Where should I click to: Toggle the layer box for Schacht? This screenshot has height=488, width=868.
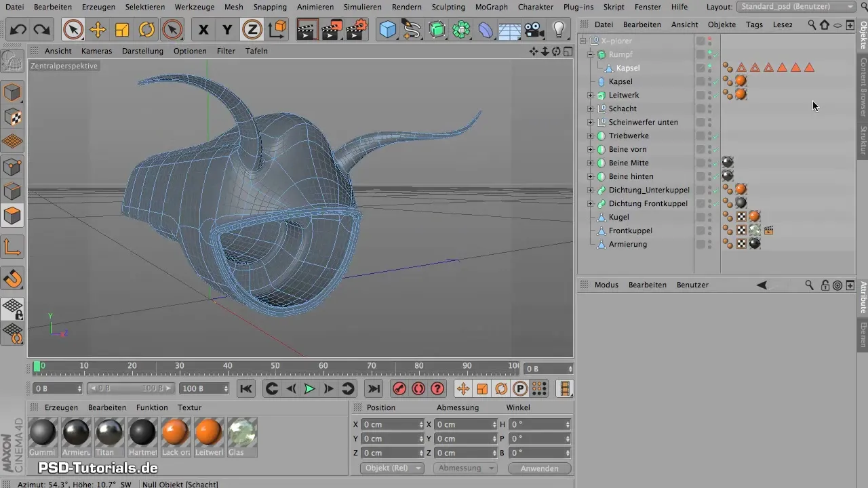click(701, 108)
